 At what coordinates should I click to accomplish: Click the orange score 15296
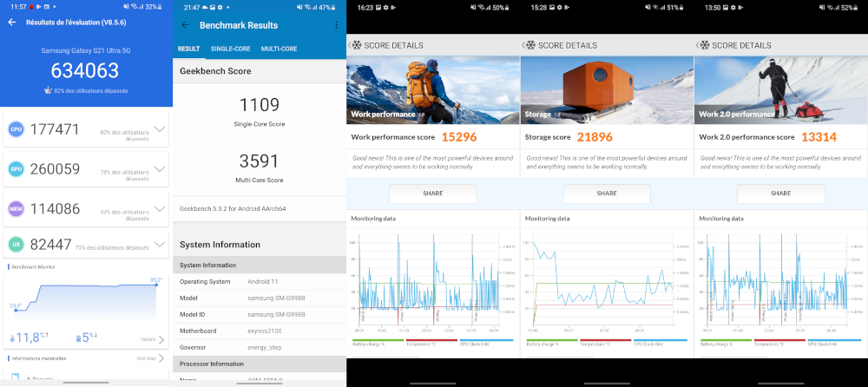[x=459, y=137]
